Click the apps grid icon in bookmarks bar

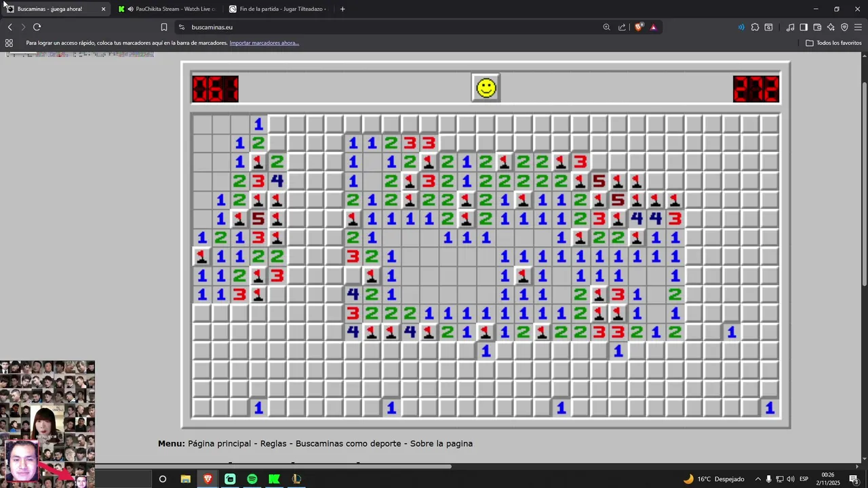tap(9, 43)
